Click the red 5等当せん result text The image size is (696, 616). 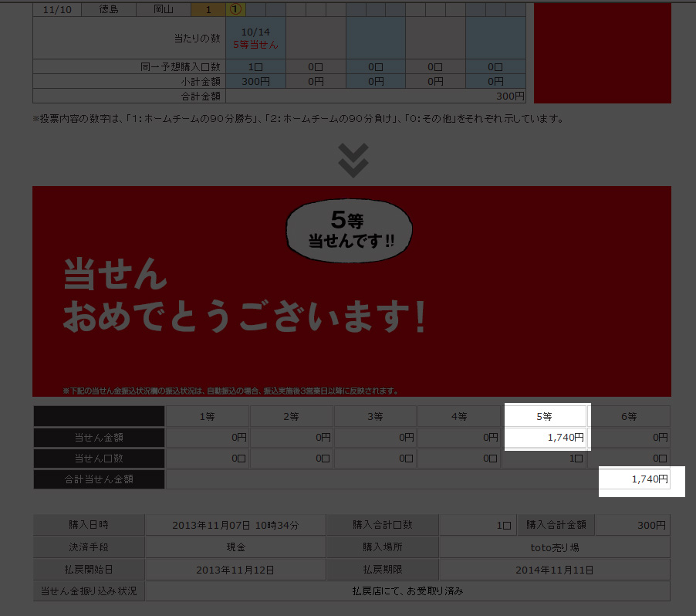(x=255, y=45)
